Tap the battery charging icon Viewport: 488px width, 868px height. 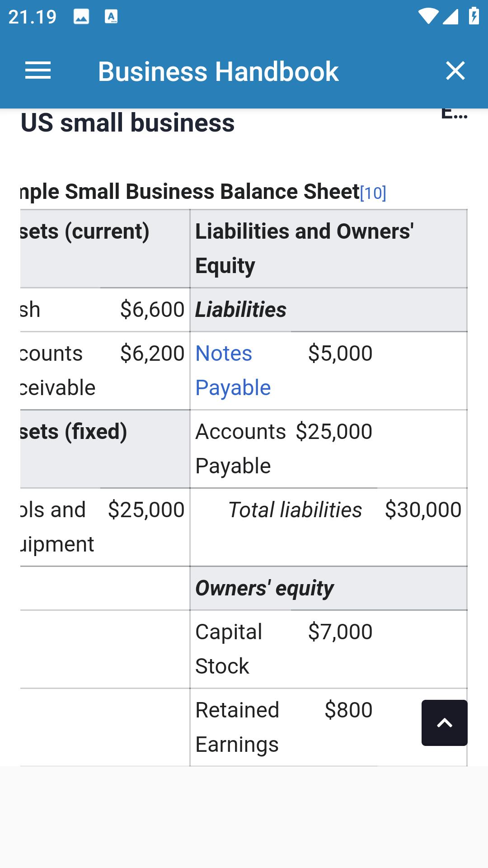coord(474,16)
